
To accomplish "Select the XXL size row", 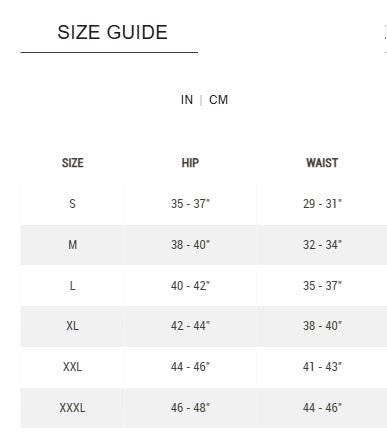I will [x=204, y=367].
